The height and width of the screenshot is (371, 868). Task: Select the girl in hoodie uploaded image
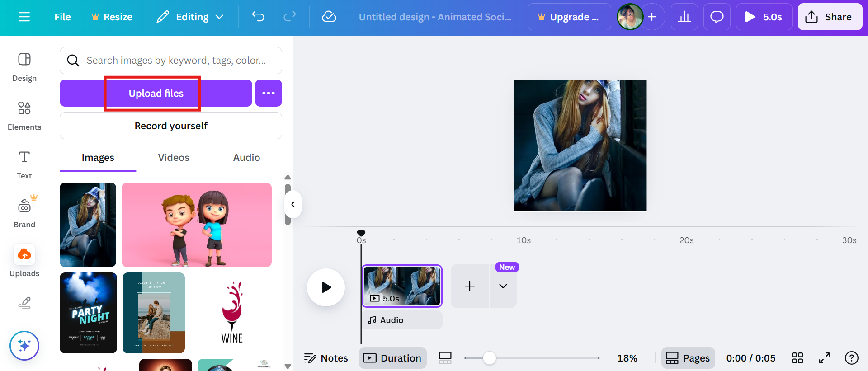[88, 225]
